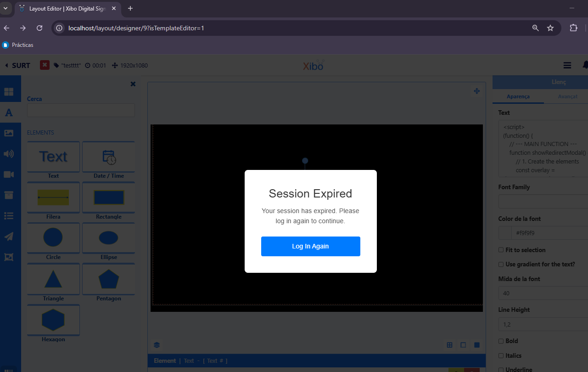Select the Elements 'A' toolbox icon
Screen dimensions: 588x372
9,113
